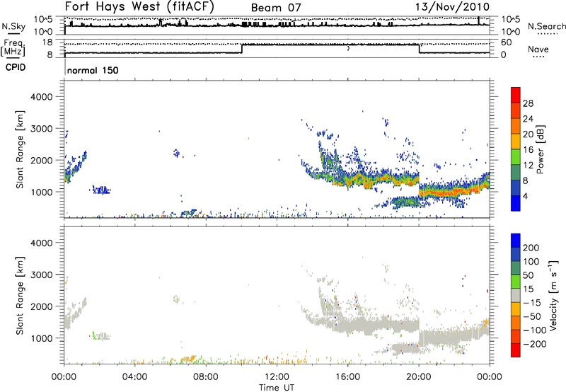Click the strong orange power band after 20:00
Screen dimensions: 566x392
[x=454, y=191]
